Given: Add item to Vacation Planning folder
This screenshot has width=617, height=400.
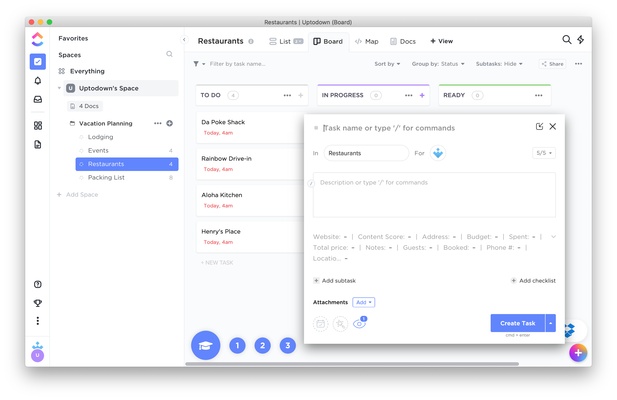Looking at the screenshot, I should click(x=170, y=123).
